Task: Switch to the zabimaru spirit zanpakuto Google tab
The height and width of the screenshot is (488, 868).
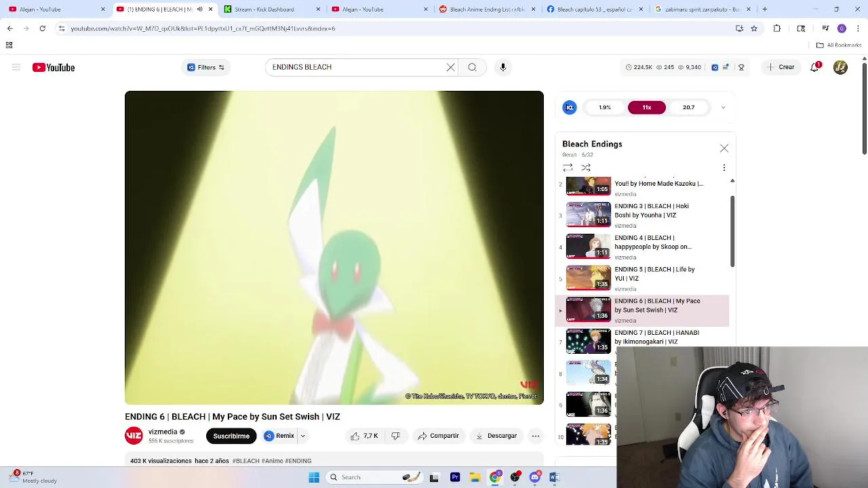Action: (x=703, y=9)
